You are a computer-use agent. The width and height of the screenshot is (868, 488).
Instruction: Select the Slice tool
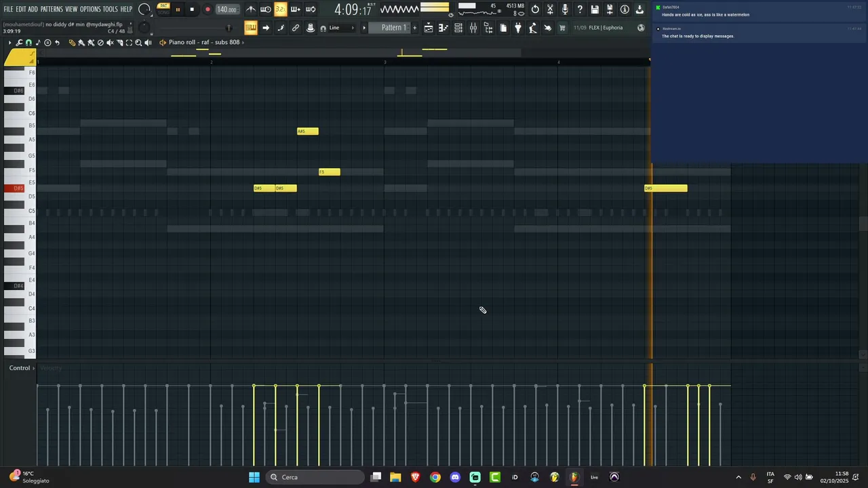pyautogui.click(x=119, y=43)
